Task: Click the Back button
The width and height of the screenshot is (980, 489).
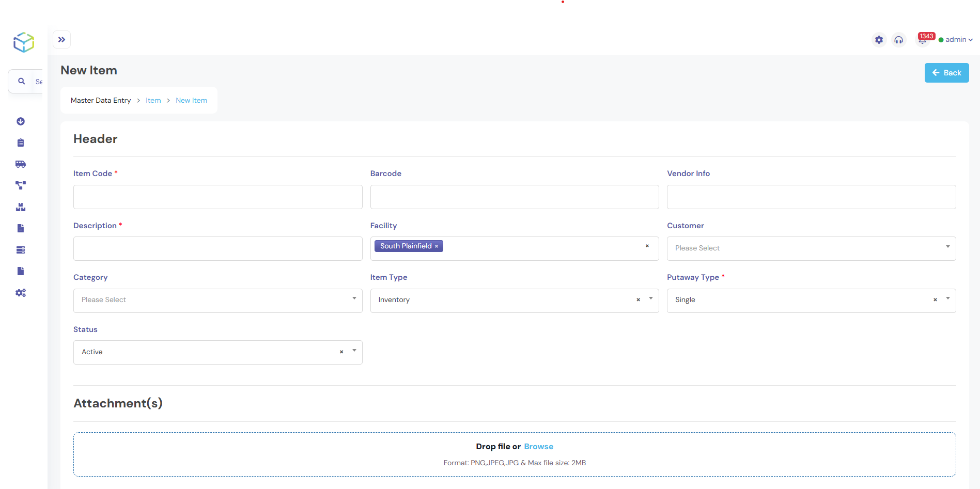Action: pyautogui.click(x=946, y=73)
